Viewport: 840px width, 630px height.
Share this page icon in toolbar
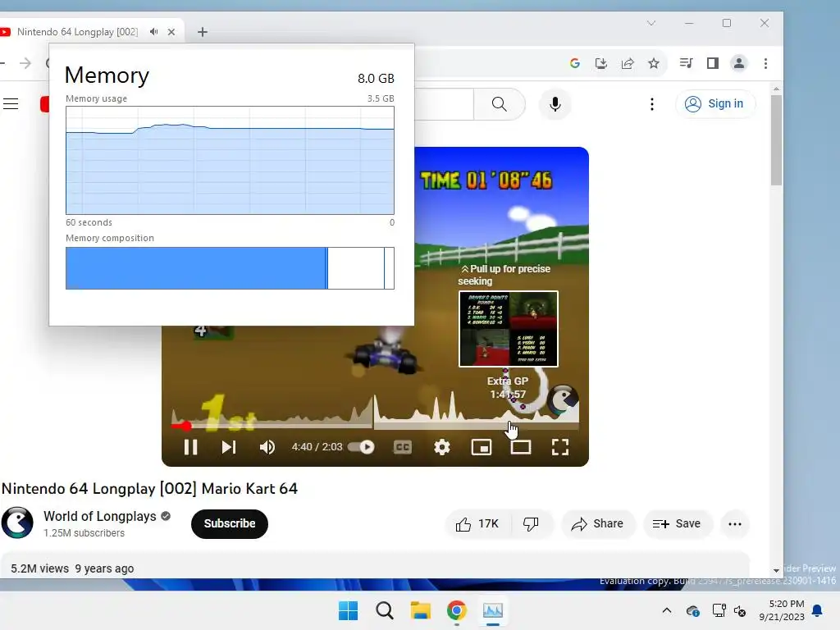(x=628, y=63)
